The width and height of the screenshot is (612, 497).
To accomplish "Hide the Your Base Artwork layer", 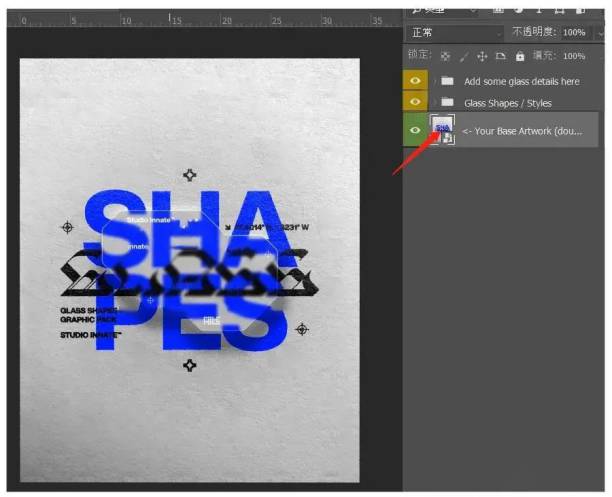I will point(416,130).
